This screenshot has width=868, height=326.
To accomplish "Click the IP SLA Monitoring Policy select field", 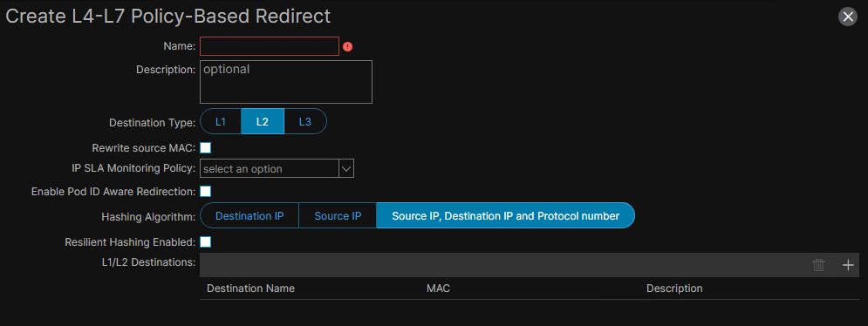I will click(269, 169).
